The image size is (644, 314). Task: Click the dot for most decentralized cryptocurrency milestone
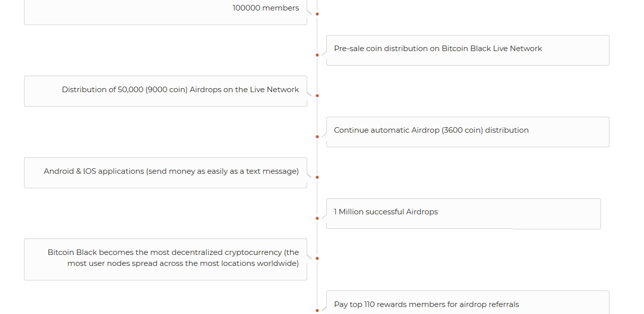317,258
